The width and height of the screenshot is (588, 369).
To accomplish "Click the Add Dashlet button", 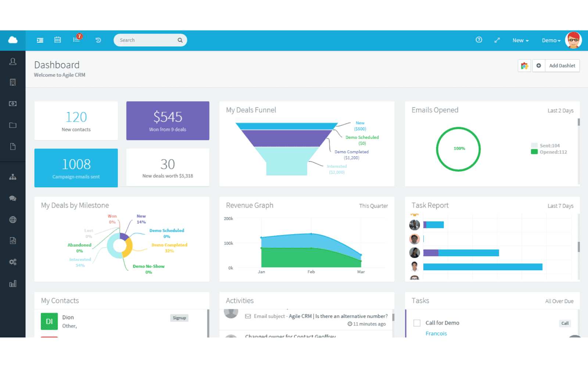I will (562, 65).
